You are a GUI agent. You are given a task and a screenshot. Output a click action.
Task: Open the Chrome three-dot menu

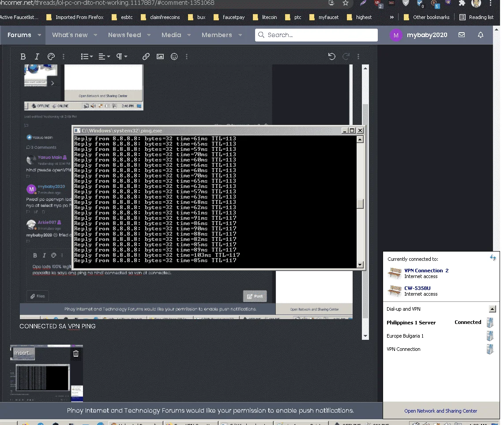(x=490, y=3)
